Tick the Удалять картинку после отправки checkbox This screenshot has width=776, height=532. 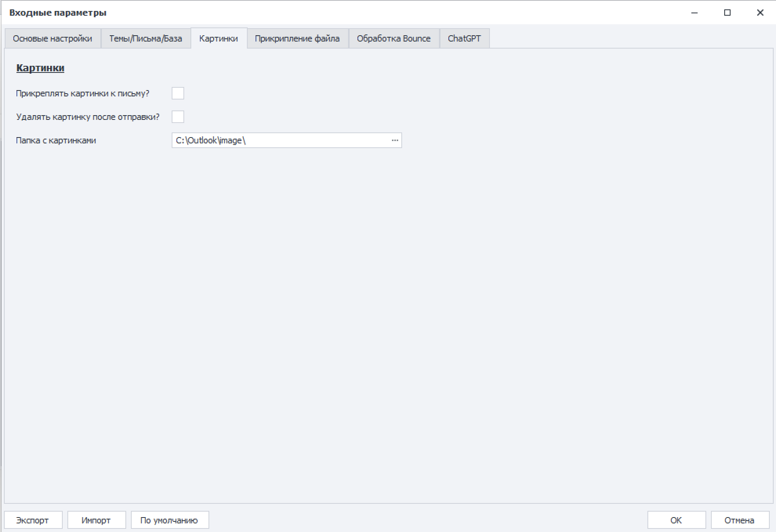click(178, 117)
